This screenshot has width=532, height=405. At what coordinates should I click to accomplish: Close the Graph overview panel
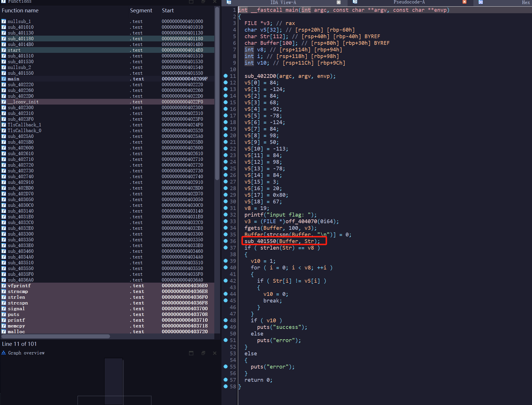[215, 353]
